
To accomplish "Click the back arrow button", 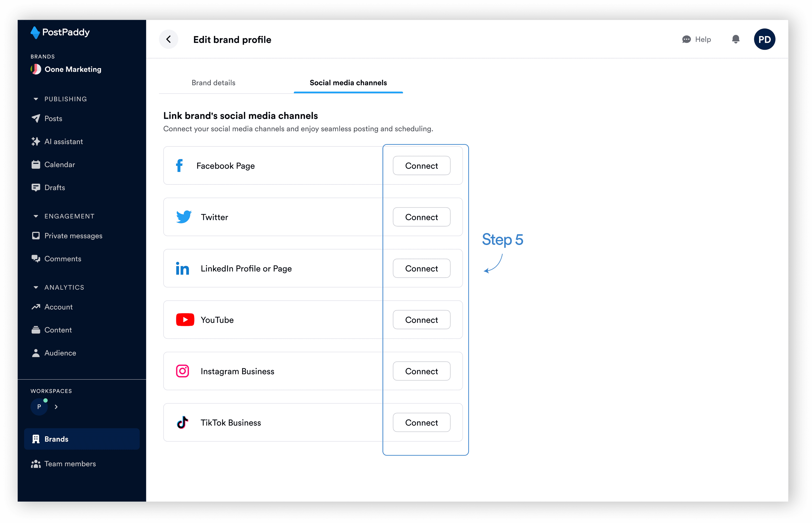I will [169, 39].
